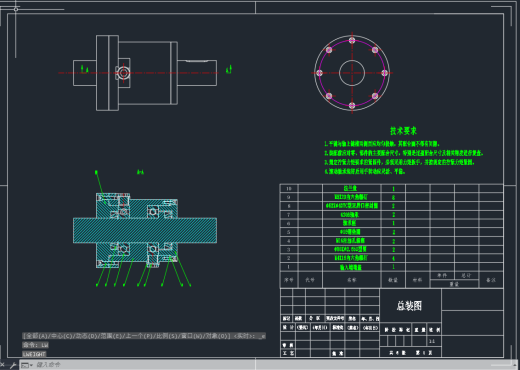Select item number 5 in parts list
Image resolution: width=520 pixels, height=370 pixels.
coord(289,232)
